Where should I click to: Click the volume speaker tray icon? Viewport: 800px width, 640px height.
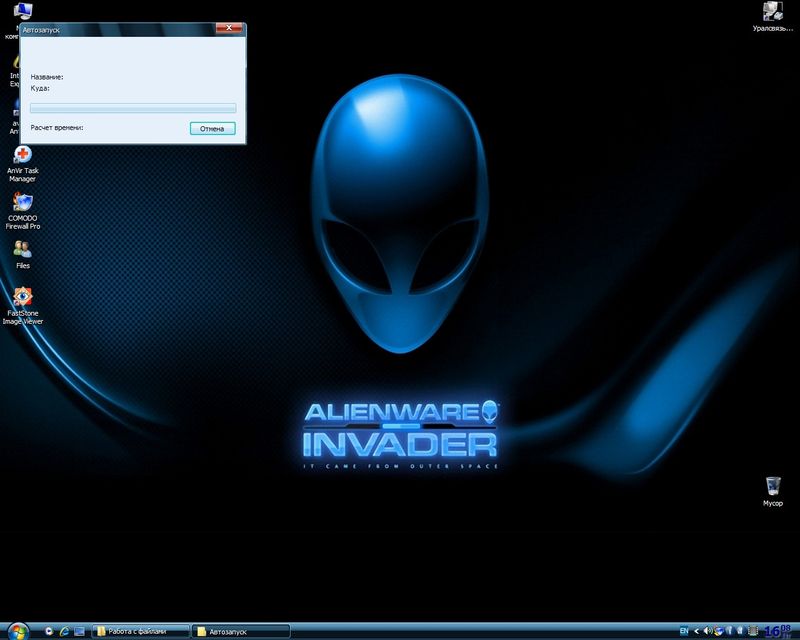pyautogui.click(x=708, y=631)
